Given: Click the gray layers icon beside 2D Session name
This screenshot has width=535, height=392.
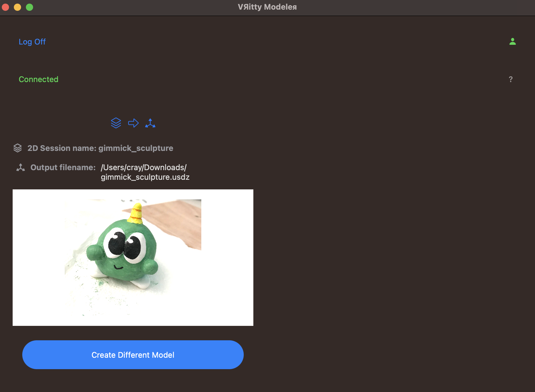Looking at the screenshot, I should tap(18, 148).
